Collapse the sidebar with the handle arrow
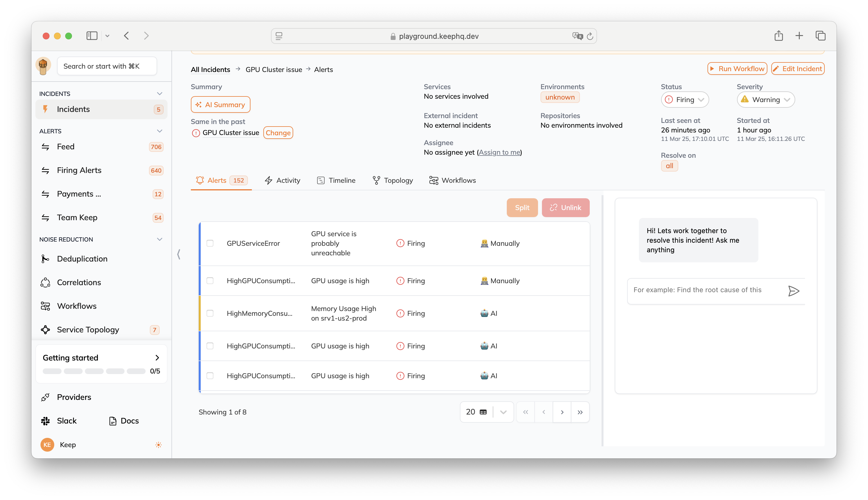Screen dimensions: 868x500 pos(179,254)
